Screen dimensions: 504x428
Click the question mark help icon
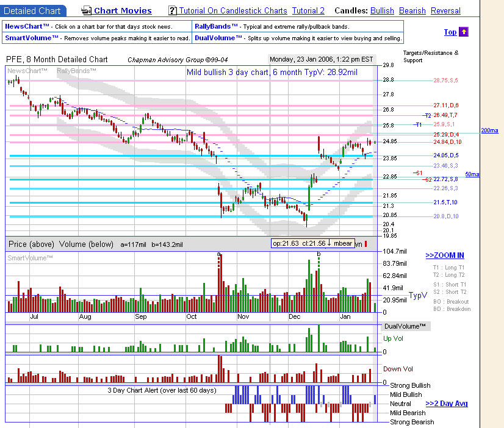tap(173, 10)
